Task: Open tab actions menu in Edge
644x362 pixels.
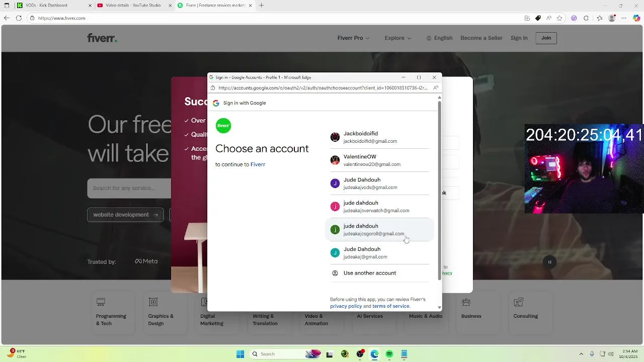Action: pos(7,6)
